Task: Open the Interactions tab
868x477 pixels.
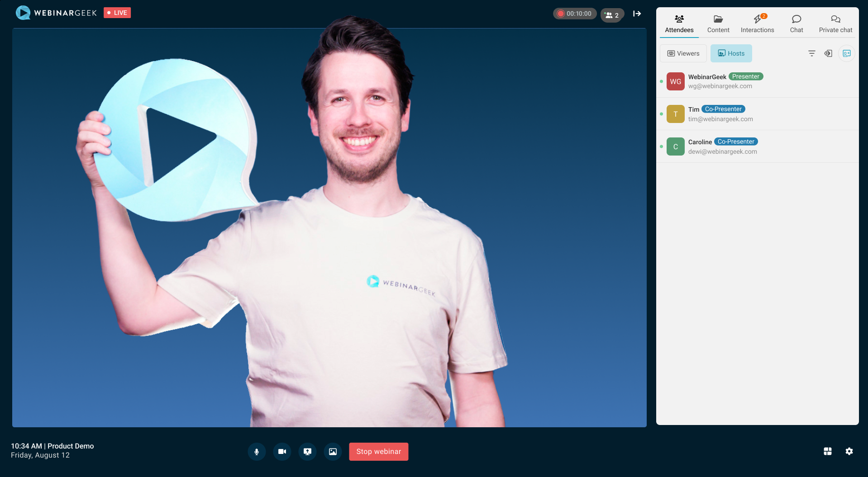Action: pos(757,24)
